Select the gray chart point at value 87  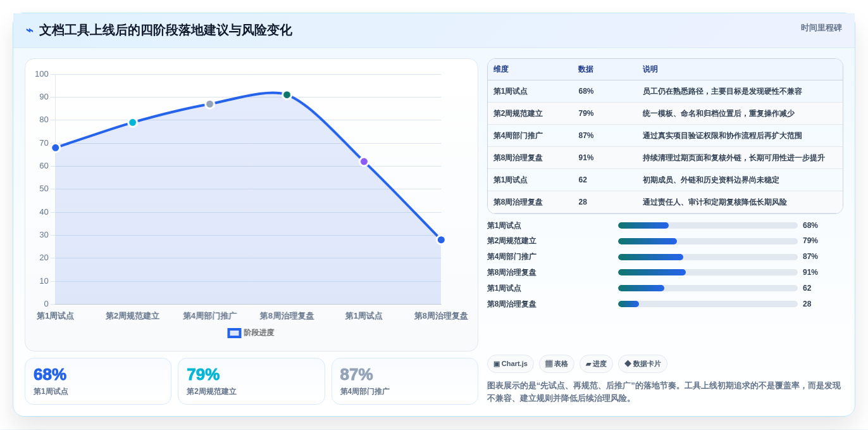tap(210, 104)
